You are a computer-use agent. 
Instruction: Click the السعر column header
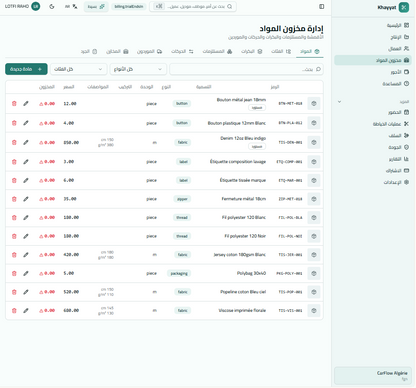69,87
